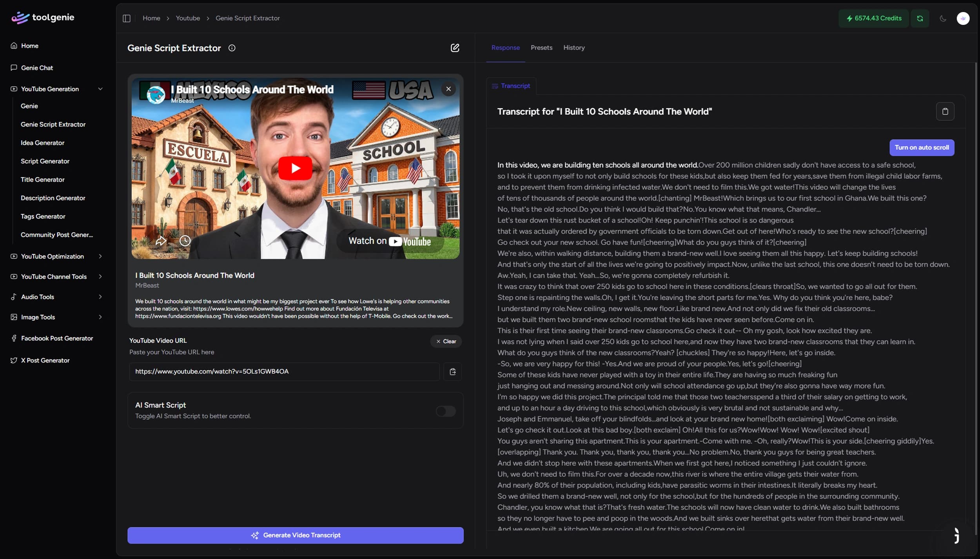
Task: Copy transcript using clipboard icon
Action: [x=945, y=111]
